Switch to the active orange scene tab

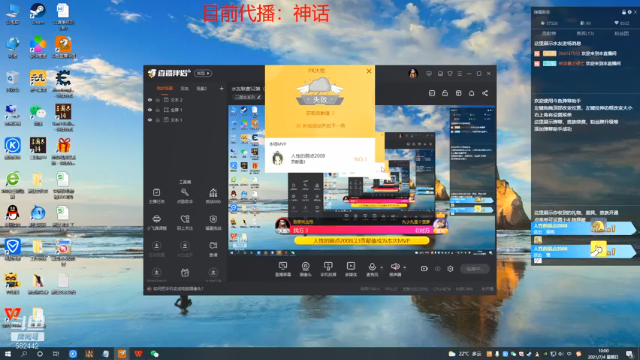(165, 89)
